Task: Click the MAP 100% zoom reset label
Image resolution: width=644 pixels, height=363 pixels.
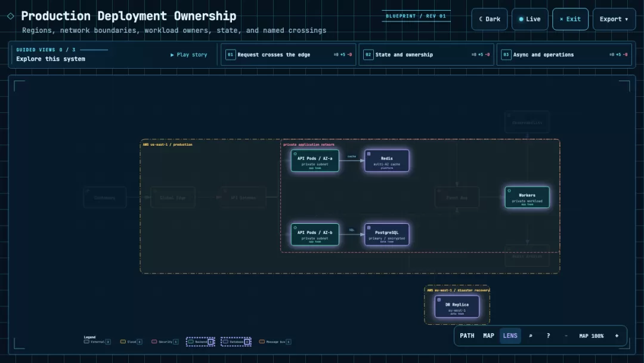Action: tap(592, 336)
